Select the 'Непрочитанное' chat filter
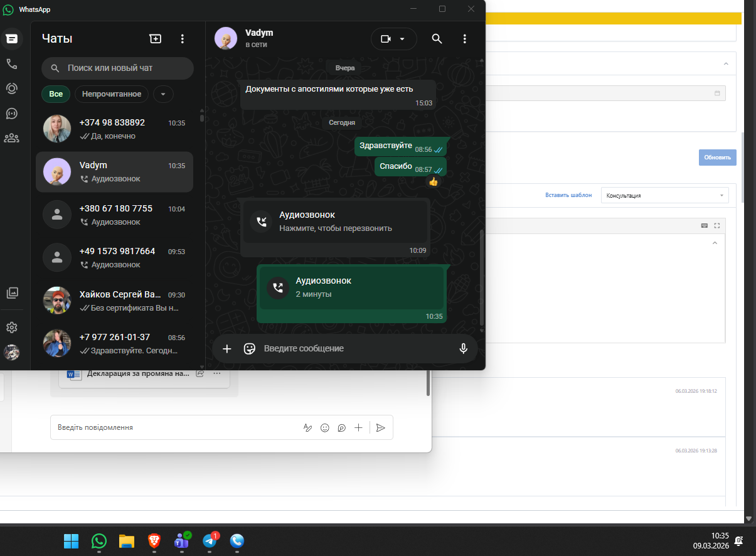 click(x=112, y=94)
